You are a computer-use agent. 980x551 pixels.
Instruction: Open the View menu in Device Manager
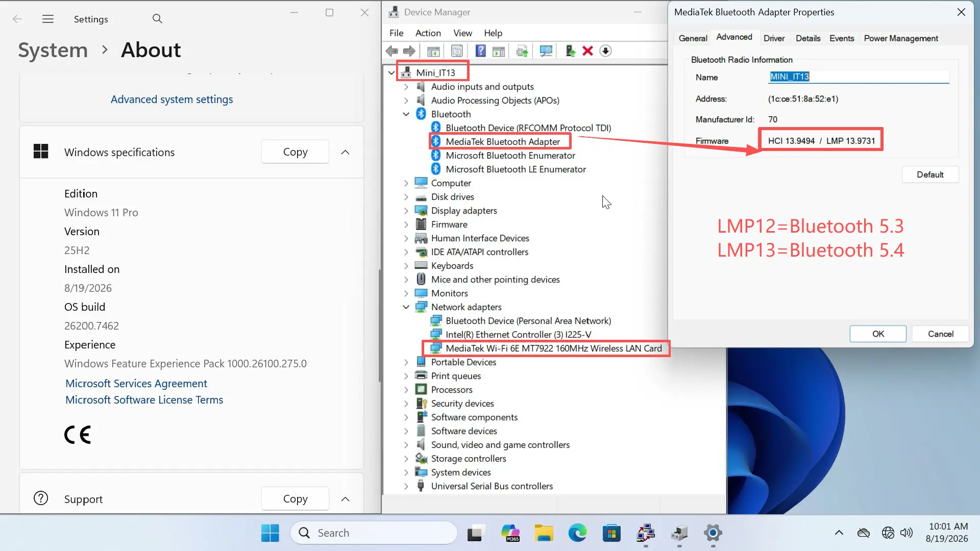(x=462, y=33)
